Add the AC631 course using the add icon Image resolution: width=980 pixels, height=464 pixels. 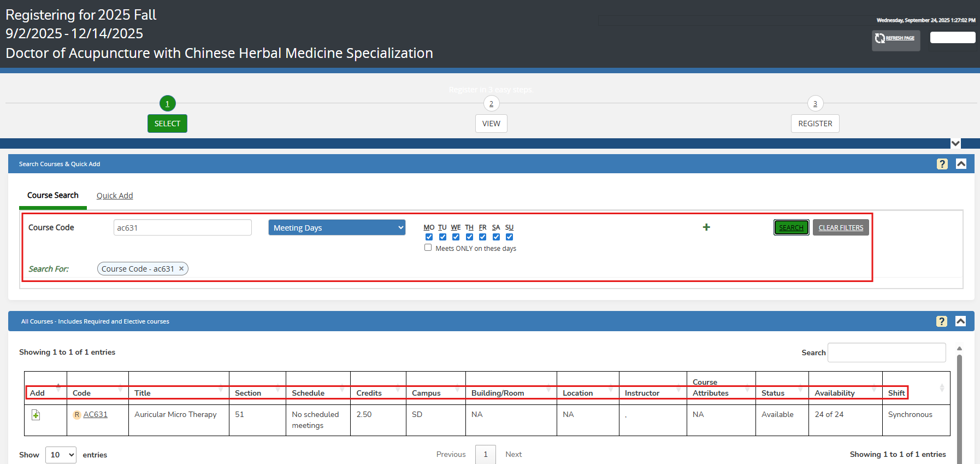click(36, 415)
